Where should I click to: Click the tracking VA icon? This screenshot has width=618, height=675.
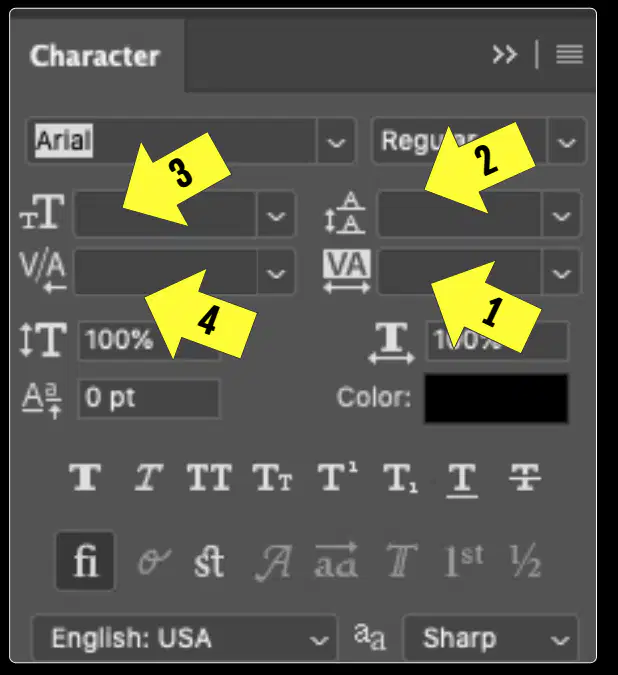point(347,271)
